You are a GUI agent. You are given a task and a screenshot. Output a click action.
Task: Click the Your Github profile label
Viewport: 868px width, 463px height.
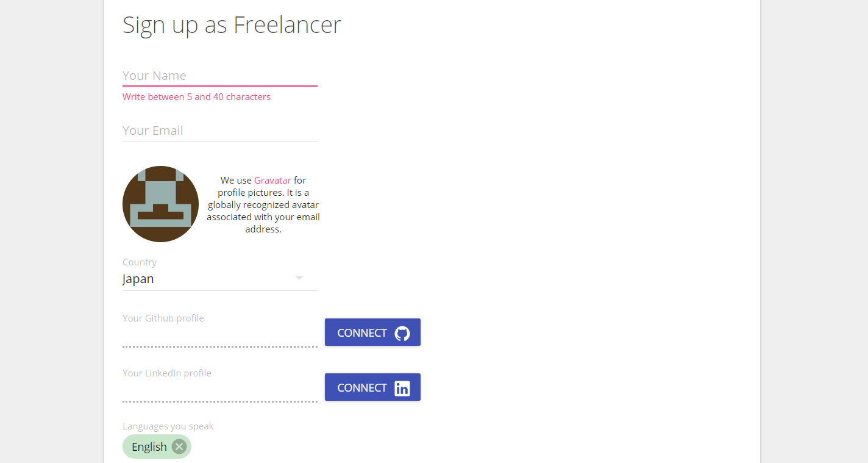[163, 318]
